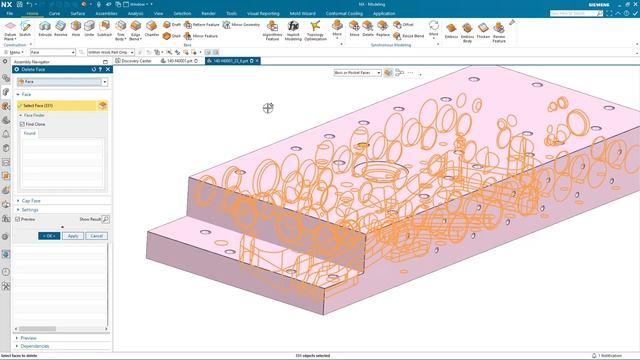The image size is (640, 360).
Task: Open the Analysis ribbon tab
Action: tap(136, 13)
